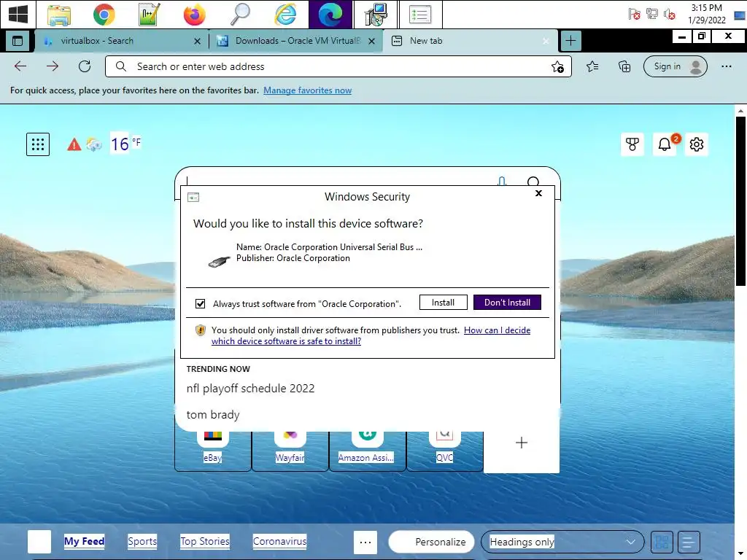Open page settings gear icon
This screenshot has width=747, height=560.
point(697,144)
